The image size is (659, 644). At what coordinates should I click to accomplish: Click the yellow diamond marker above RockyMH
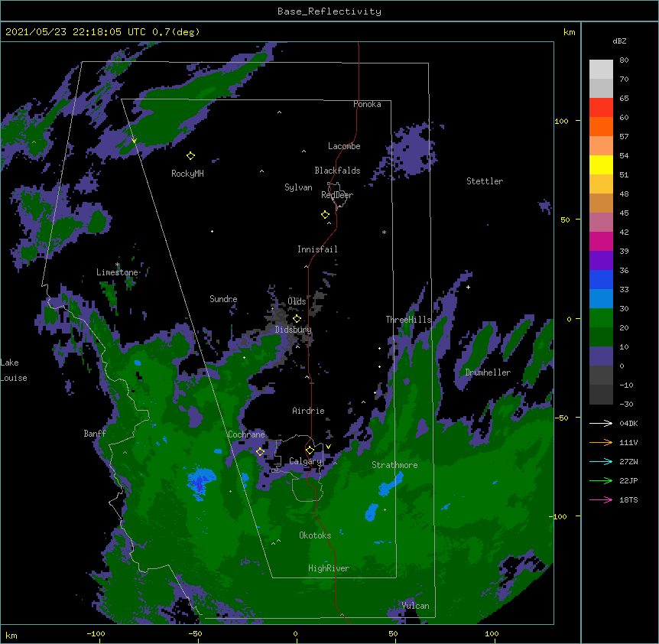(190, 156)
